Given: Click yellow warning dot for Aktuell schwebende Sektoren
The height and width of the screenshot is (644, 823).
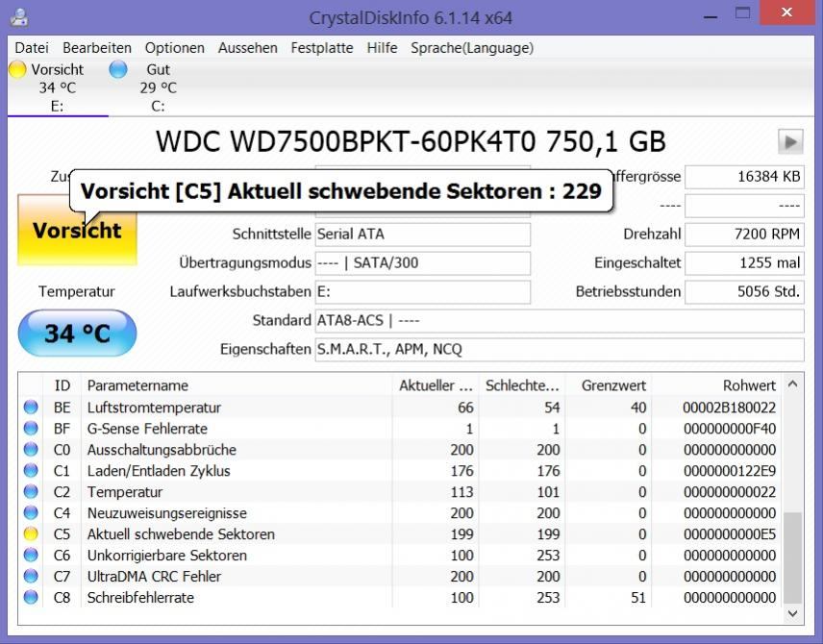Looking at the screenshot, I should pos(31,533).
